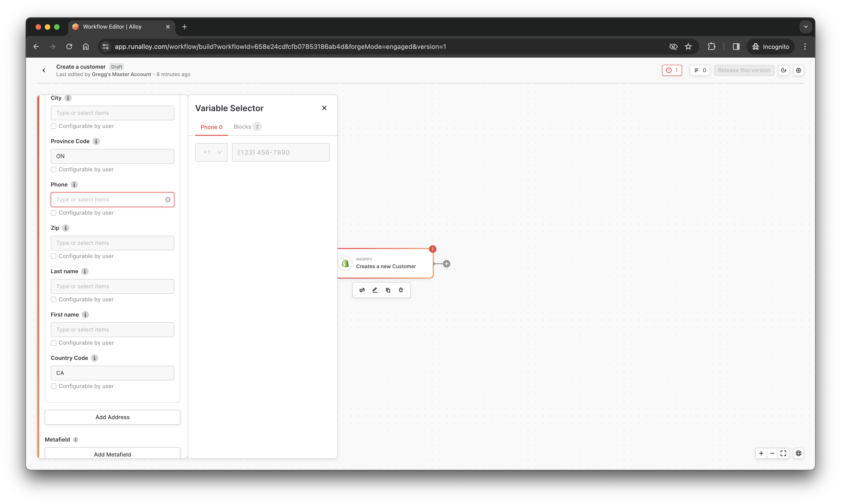Viewport: 841px width, 504px height.
Task: Click the Add Address button
Action: point(113,417)
